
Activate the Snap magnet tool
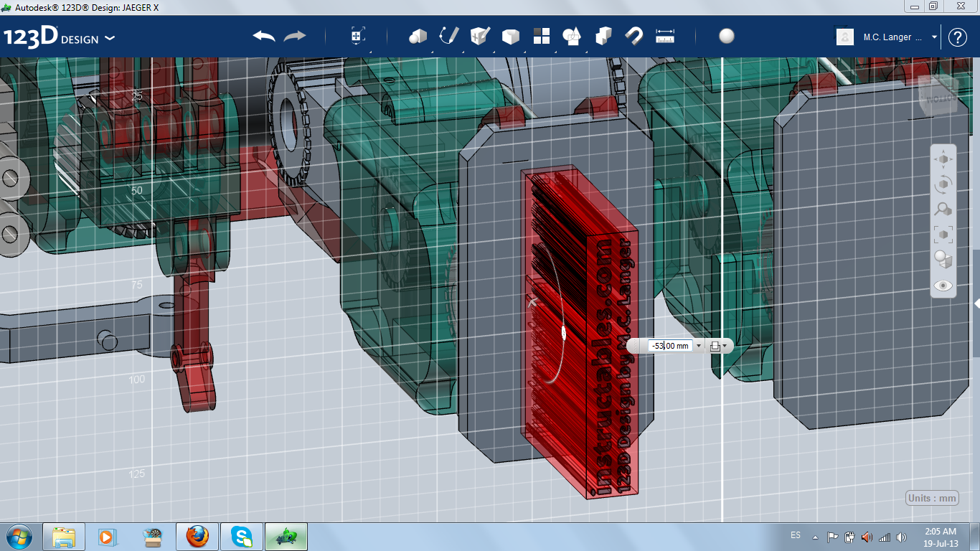click(x=634, y=37)
